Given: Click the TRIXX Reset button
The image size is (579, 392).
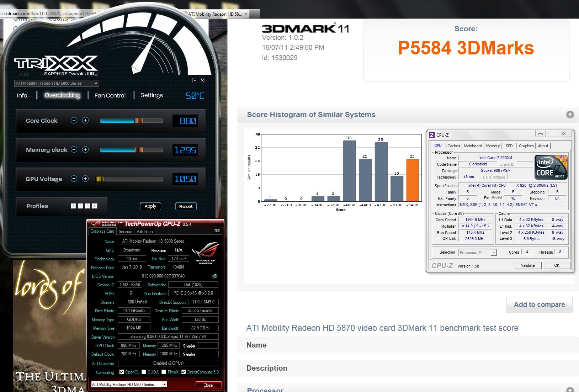Looking at the screenshot, I should point(186,206).
